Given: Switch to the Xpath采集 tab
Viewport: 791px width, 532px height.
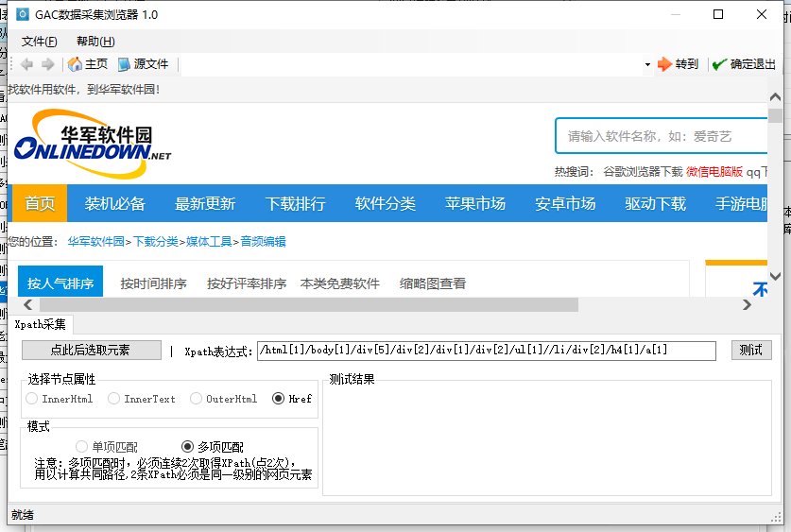Looking at the screenshot, I should coord(41,324).
